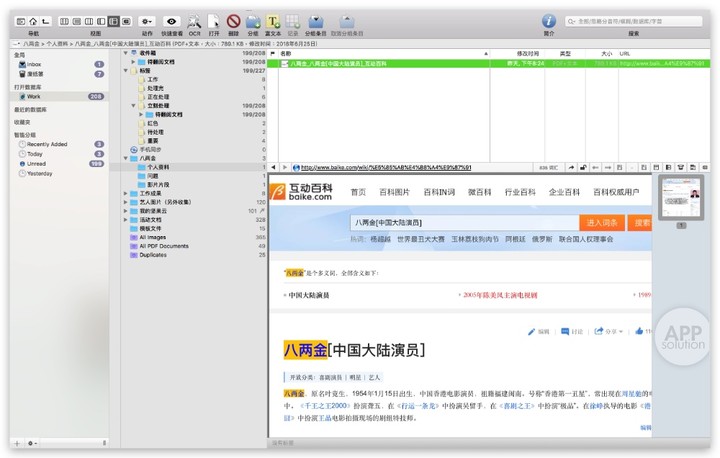Select the last view mode button in 视图
This screenshot has width=720, height=458.
(x=126, y=21)
